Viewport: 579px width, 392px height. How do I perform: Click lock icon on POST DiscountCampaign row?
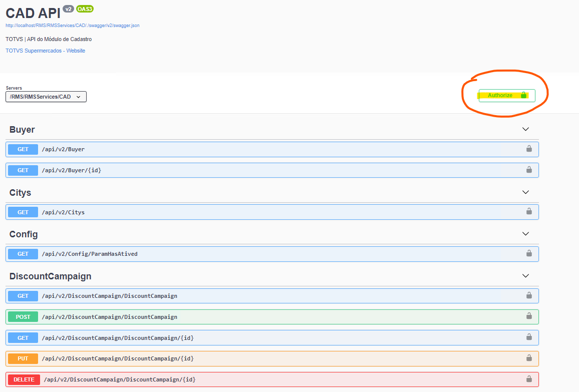pos(528,316)
